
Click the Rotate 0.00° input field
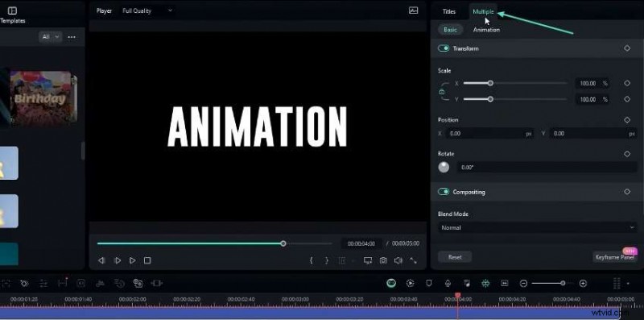[547, 168]
